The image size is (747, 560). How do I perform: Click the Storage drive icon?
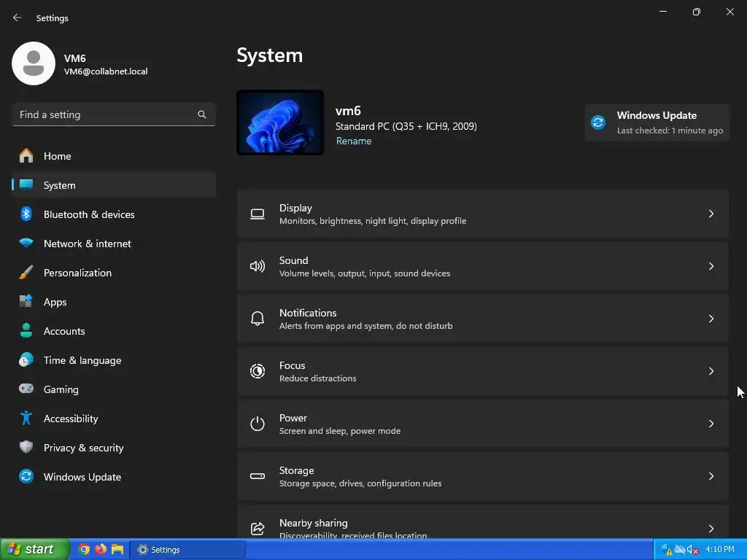(258, 476)
